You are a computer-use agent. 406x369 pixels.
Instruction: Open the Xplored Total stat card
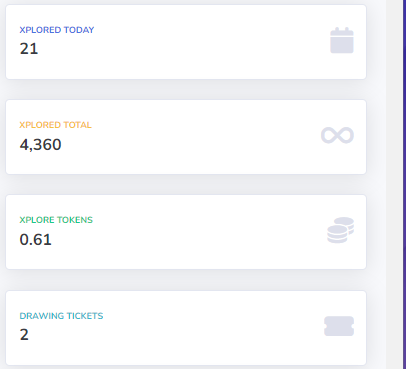pos(186,137)
